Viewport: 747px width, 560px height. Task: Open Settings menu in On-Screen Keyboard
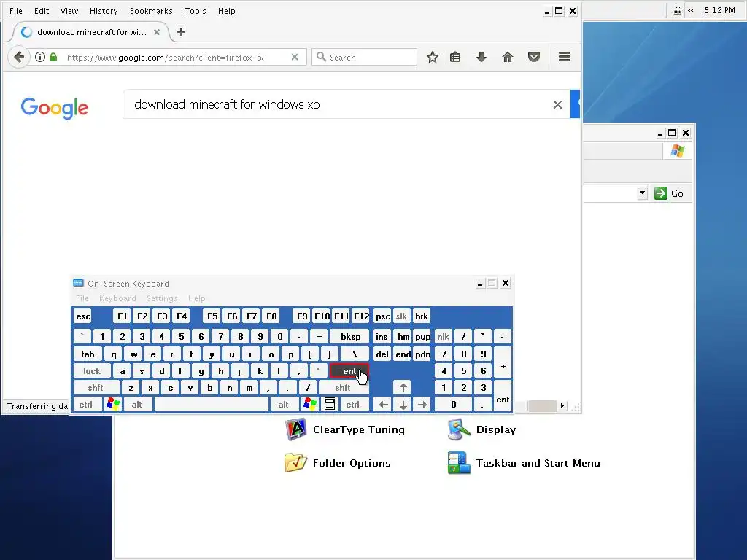pos(162,298)
